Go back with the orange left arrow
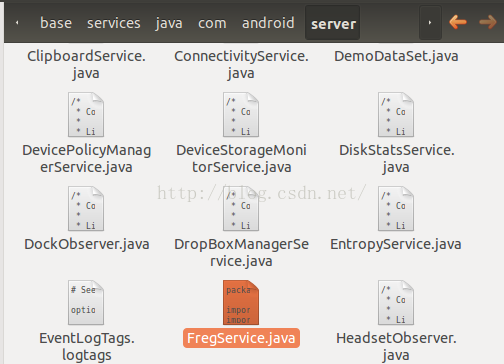 click(x=458, y=22)
